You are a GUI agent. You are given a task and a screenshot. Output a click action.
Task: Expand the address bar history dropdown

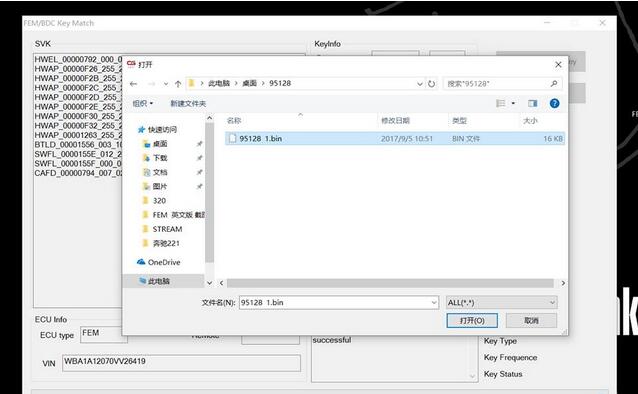click(x=420, y=84)
